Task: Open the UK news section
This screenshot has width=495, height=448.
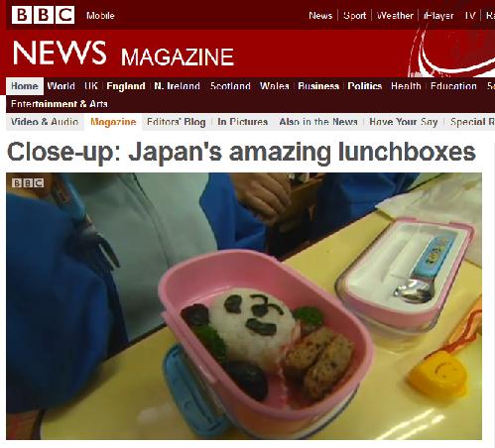Action: click(x=91, y=86)
